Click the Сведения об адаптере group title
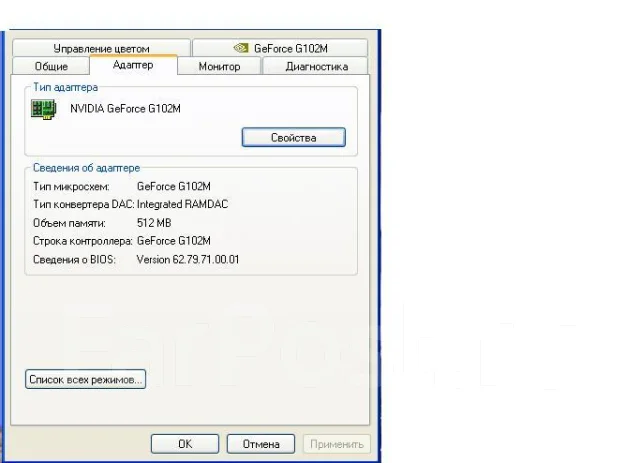 point(87,168)
